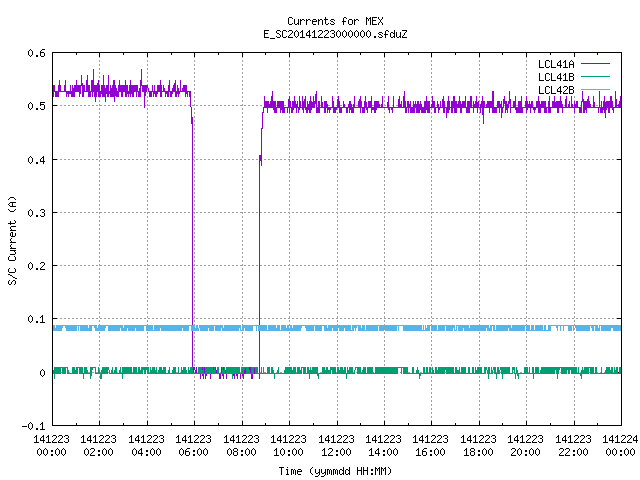
Task: Click the '04:00' time tick label
Action: 146,452
